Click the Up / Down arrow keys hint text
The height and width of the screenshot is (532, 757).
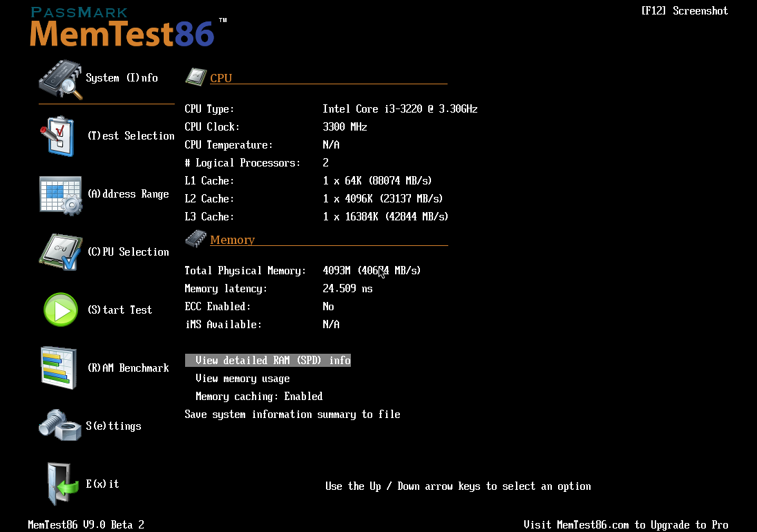point(458,486)
